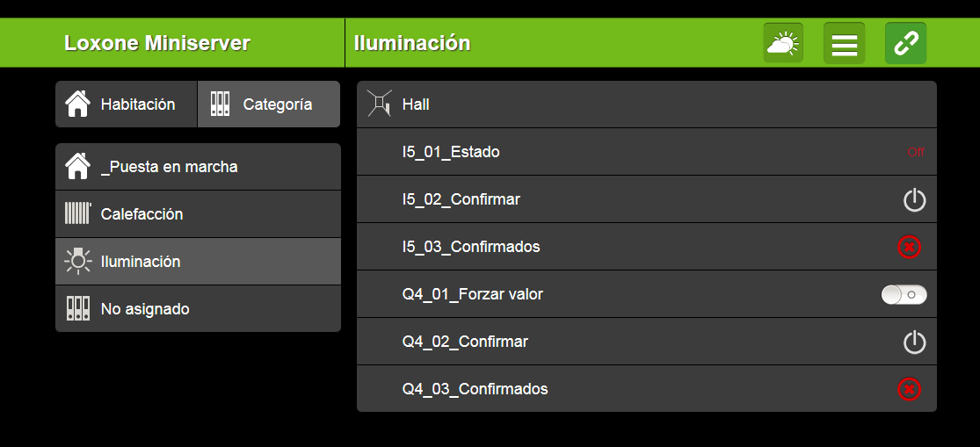Click the Hall room icon
Image resolution: width=980 pixels, height=447 pixels.
pos(379,105)
